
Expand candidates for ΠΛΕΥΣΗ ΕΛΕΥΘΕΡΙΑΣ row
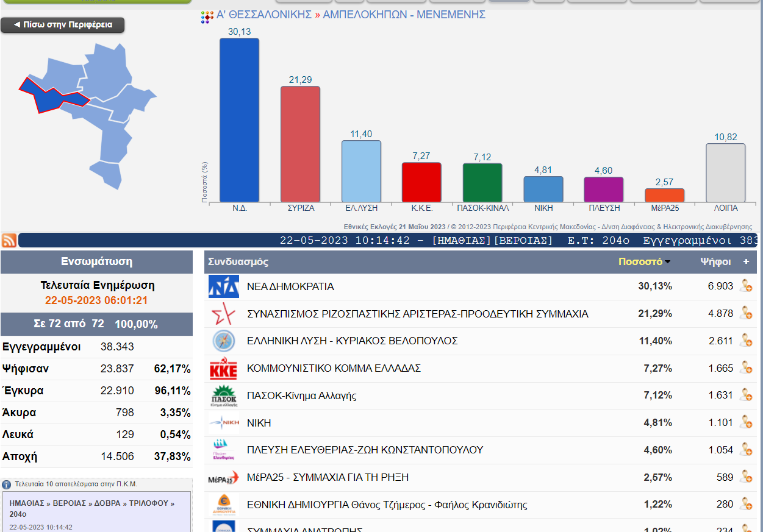(x=745, y=449)
